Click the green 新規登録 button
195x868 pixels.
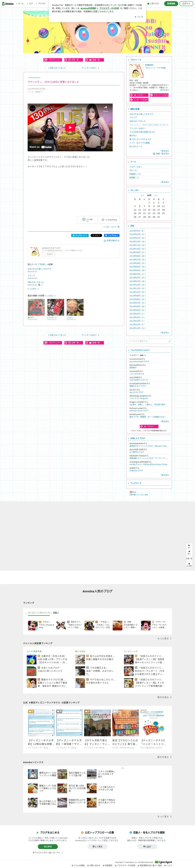171,4
